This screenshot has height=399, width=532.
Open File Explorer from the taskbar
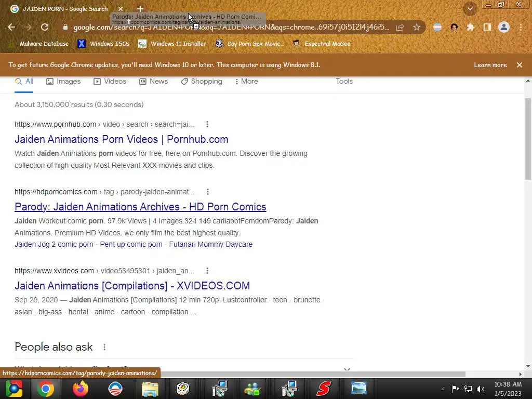(150, 389)
